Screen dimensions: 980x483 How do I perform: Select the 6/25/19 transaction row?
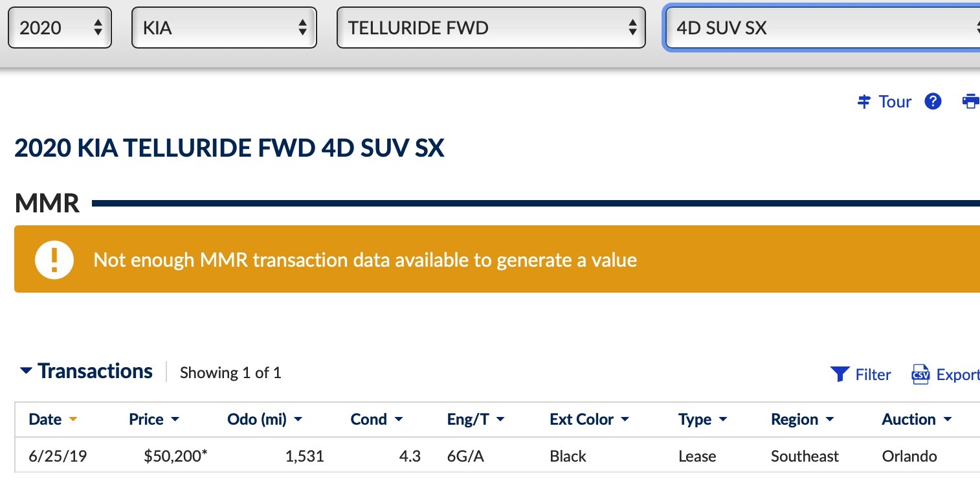pyautogui.click(x=58, y=456)
